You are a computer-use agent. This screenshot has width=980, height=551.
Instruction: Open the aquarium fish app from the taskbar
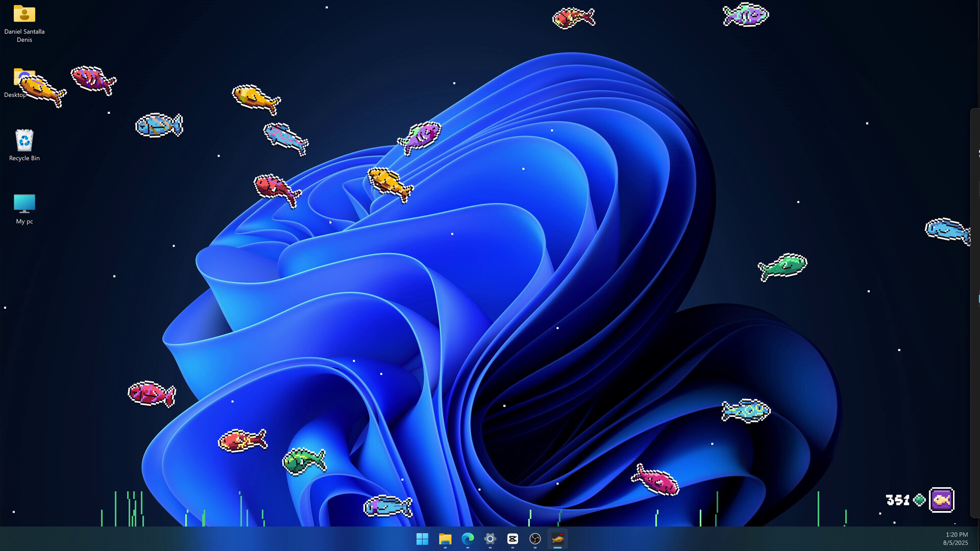pyautogui.click(x=557, y=539)
